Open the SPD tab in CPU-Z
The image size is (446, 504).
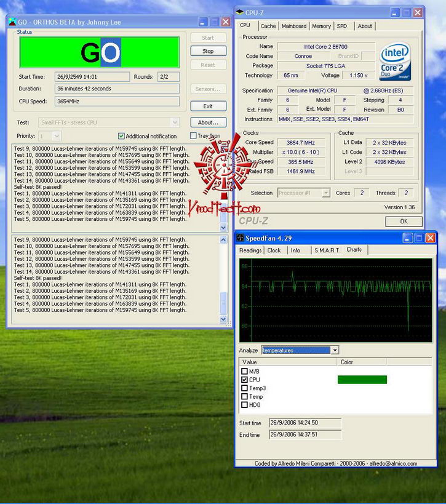tap(342, 26)
